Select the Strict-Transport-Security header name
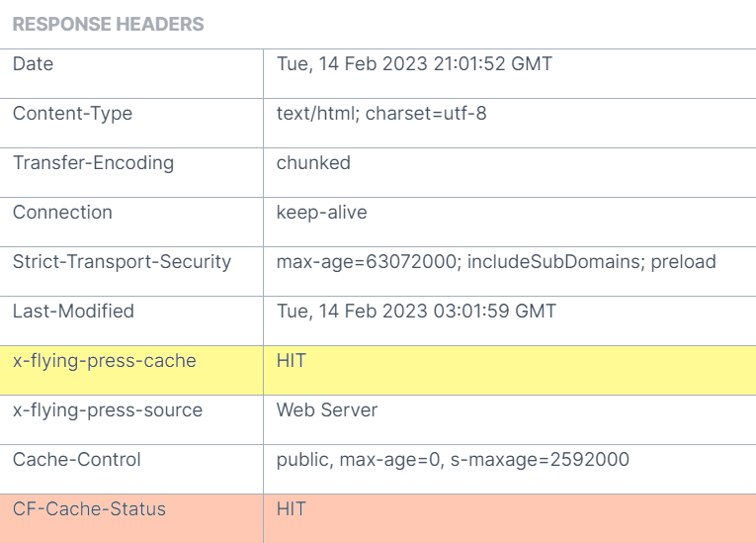Screen dimensions: 756x543 122,262
